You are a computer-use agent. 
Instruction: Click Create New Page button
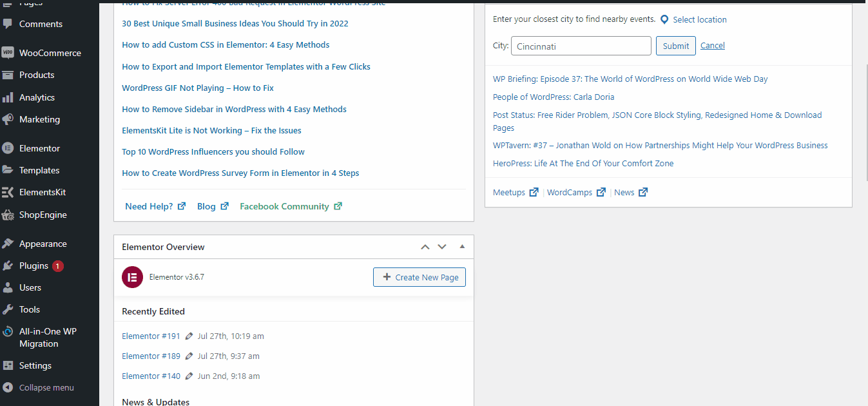click(x=420, y=277)
